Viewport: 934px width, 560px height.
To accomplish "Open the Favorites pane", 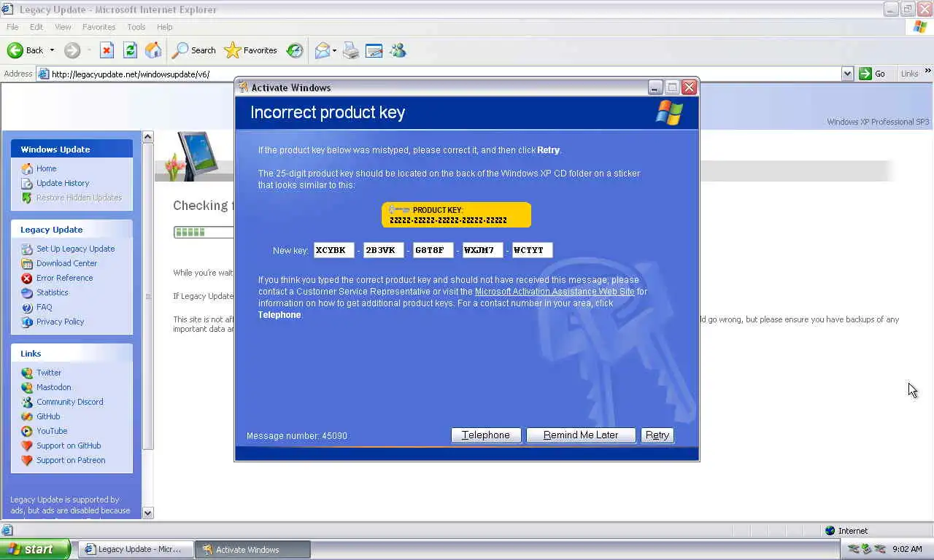I will 251,50.
